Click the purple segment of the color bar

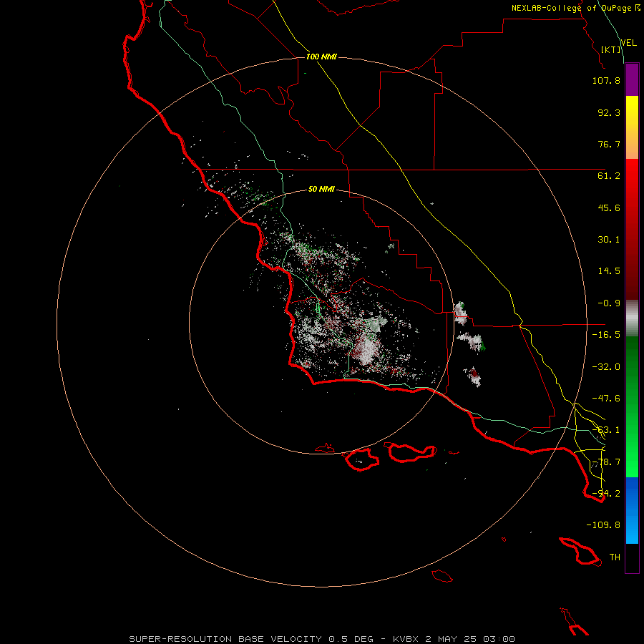632,79
